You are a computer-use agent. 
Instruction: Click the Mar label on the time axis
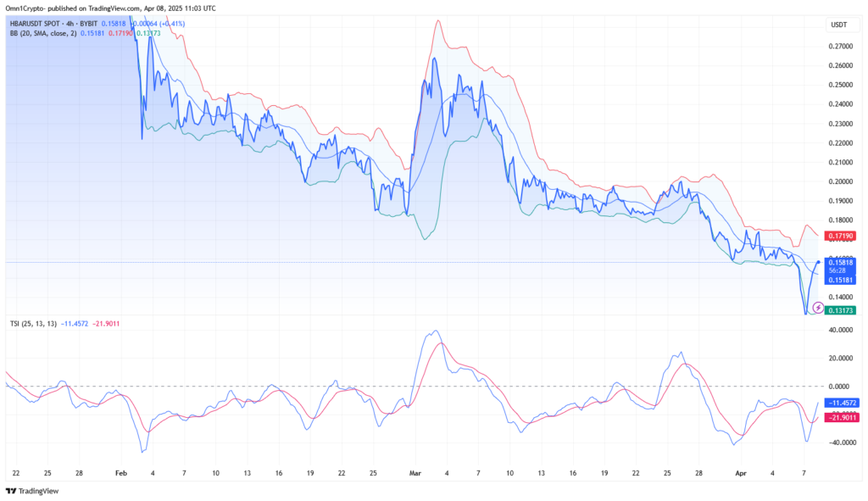(415, 471)
